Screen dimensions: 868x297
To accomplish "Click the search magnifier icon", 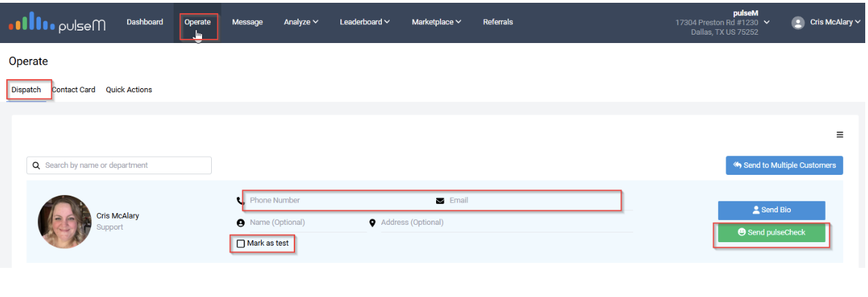I will (36, 166).
